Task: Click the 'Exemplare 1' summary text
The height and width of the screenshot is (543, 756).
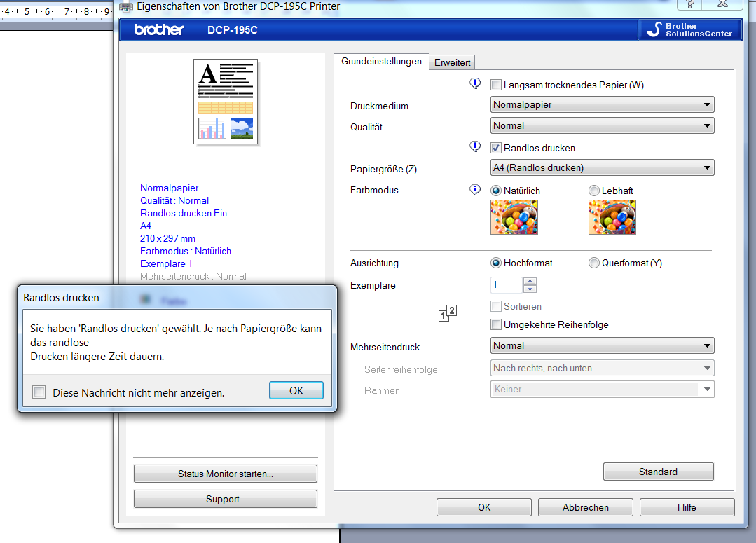Action: click(x=166, y=263)
